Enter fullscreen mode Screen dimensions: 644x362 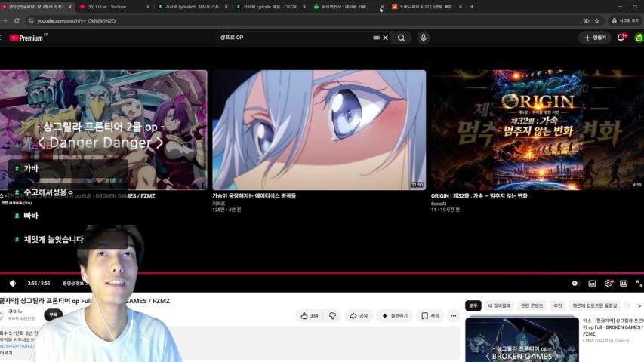tap(639, 284)
